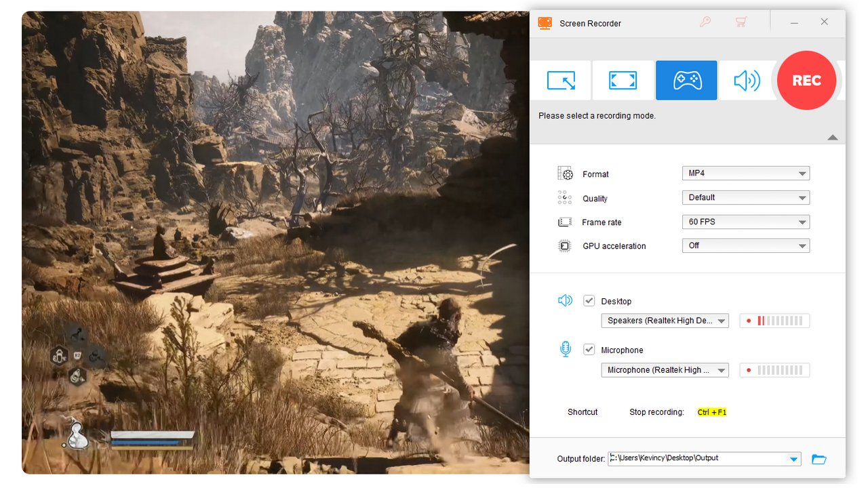
Task: Disable the Microphone checkbox
Action: [589, 349]
